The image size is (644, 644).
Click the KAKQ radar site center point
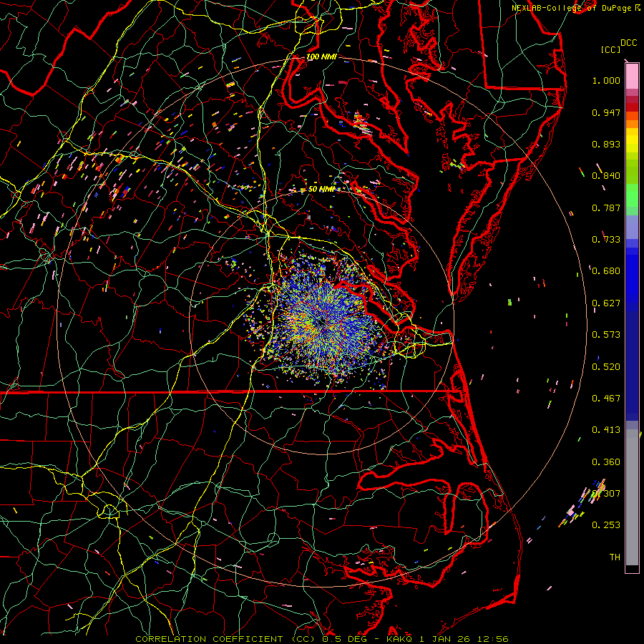click(323, 323)
